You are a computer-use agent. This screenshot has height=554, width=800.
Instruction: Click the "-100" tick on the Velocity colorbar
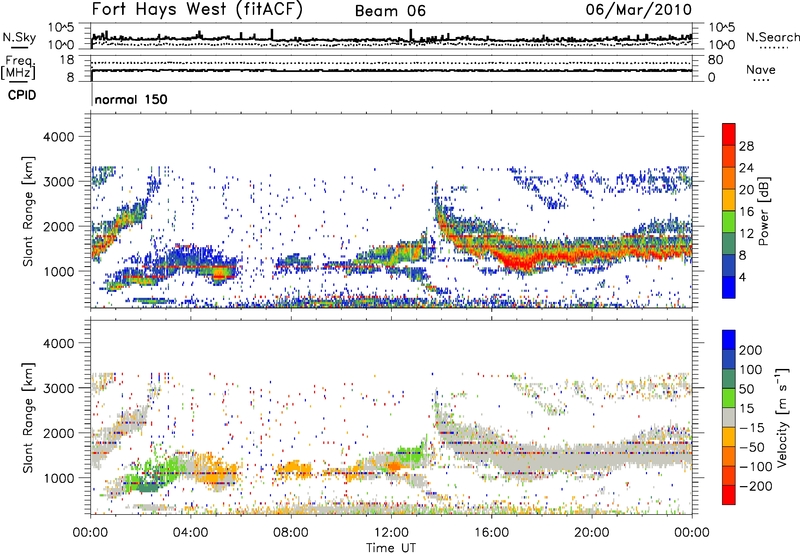click(x=755, y=467)
